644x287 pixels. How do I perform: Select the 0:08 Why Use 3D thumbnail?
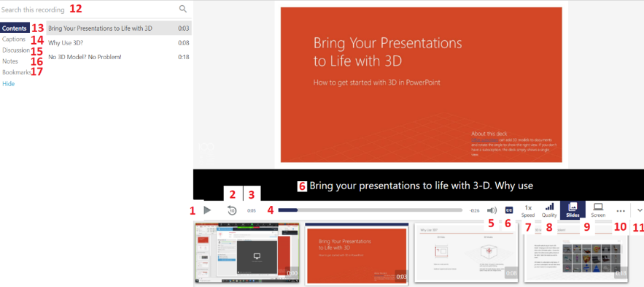pos(467,253)
